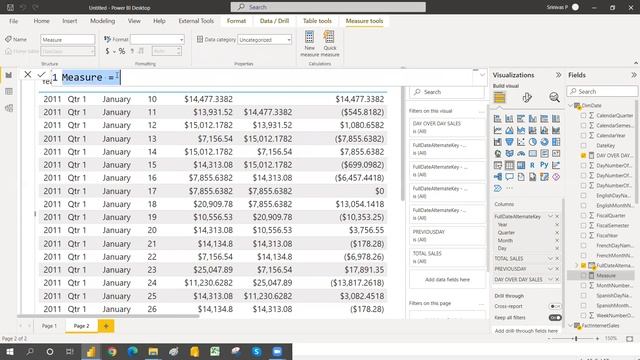This screenshot has width=640, height=360.
Task: Choose the map globe visual
Action: pos(498,153)
